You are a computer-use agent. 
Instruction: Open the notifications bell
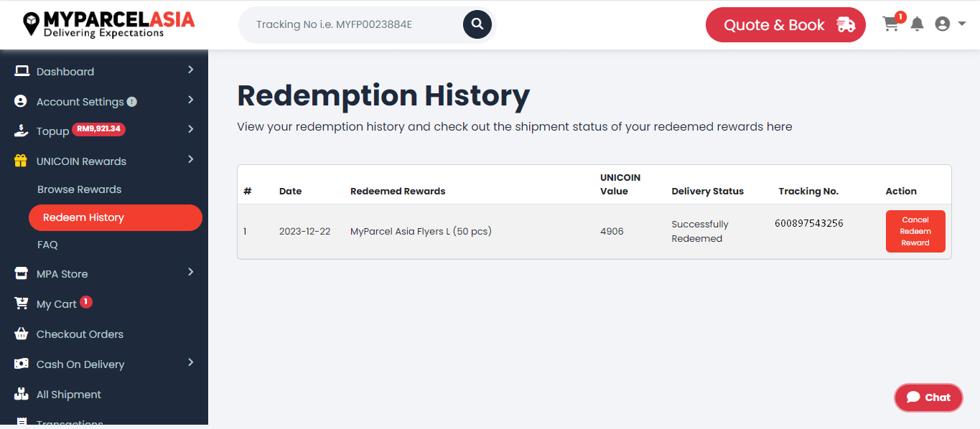coord(917,24)
